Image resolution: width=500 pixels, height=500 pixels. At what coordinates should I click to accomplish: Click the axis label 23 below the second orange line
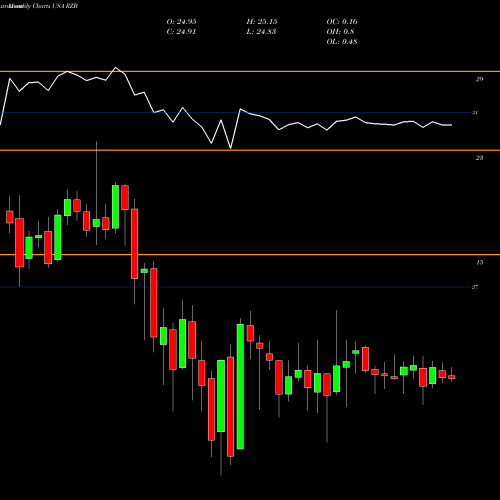479,158
